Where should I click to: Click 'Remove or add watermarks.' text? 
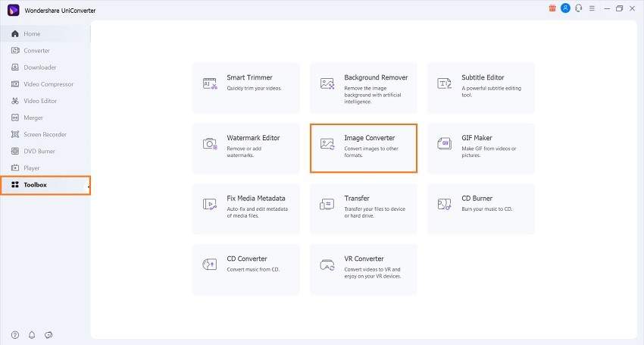click(244, 152)
